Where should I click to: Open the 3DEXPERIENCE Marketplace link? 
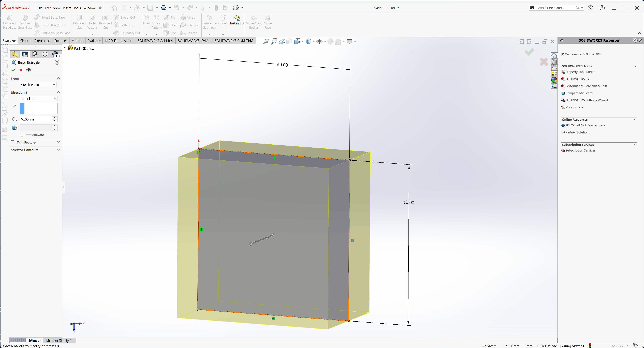585,125
